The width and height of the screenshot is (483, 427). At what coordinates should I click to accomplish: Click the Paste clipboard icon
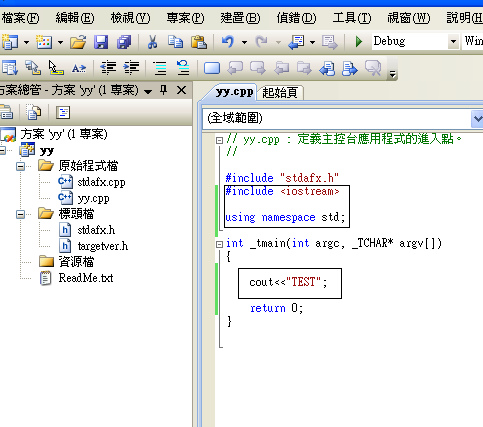pyautogui.click(x=199, y=42)
